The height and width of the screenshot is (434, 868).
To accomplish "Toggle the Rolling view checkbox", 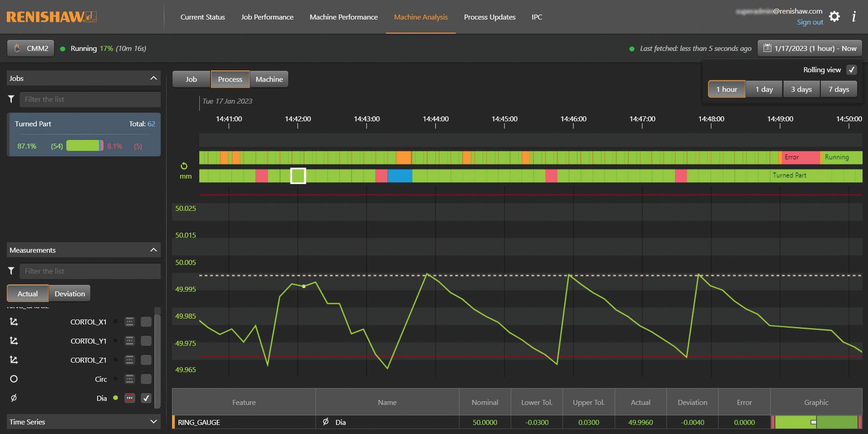I will click(852, 70).
